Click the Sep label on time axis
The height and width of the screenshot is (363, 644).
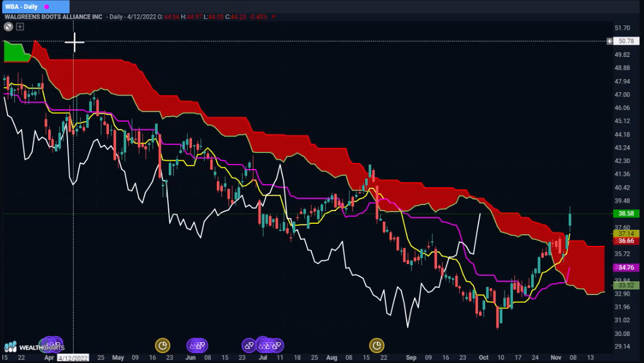[x=411, y=357]
